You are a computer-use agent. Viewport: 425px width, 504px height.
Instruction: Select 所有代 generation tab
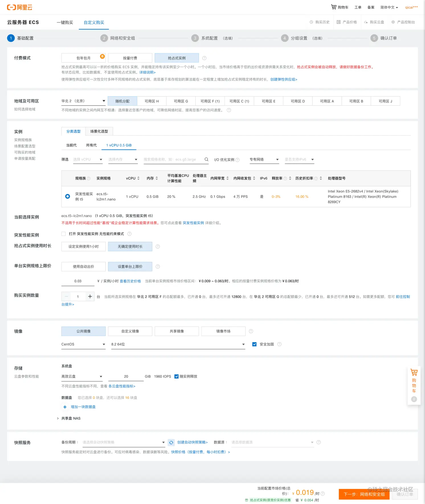click(x=91, y=145)
